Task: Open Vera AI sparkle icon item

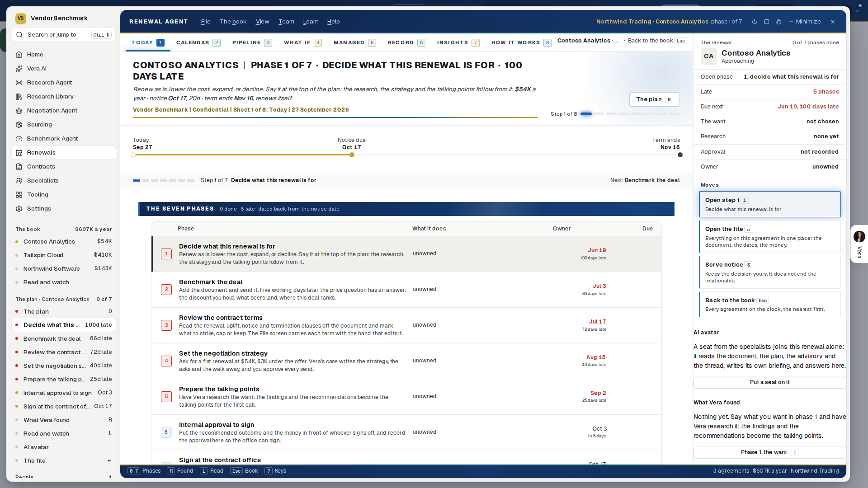Action: 63,68
